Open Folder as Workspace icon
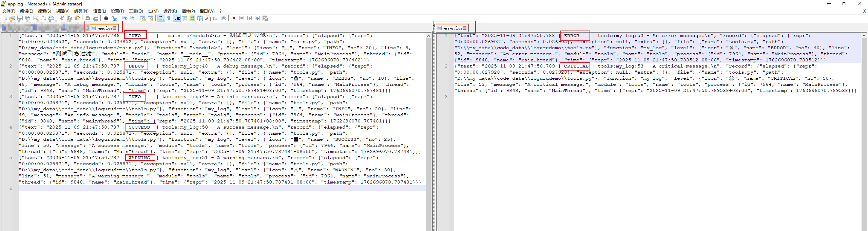Image resolution: width=868 pixels, height=231 pixels. [x=216, y=18]
